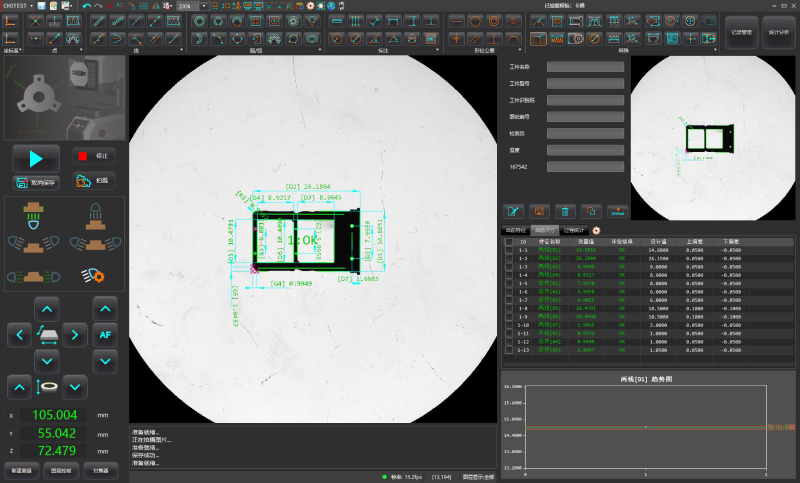
Task: Open the 记录管理 record management panel
Action: [740, 32]
